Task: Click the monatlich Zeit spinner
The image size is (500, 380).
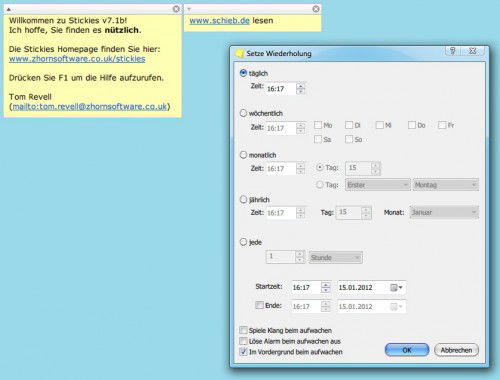Action: click(300, 169)
